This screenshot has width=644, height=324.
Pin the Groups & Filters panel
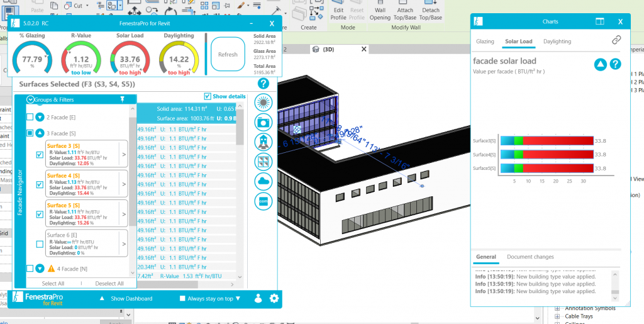(122, 99)
